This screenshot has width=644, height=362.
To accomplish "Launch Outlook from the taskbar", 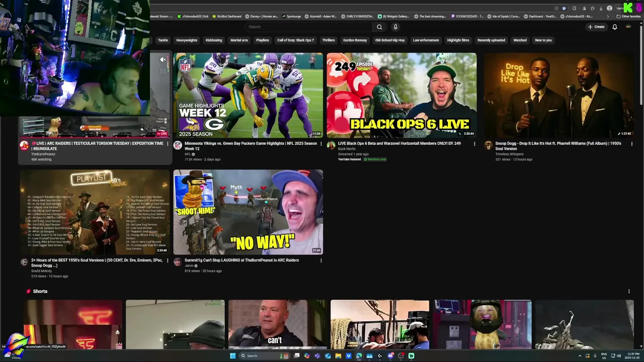I will click(x=328, y=356).
